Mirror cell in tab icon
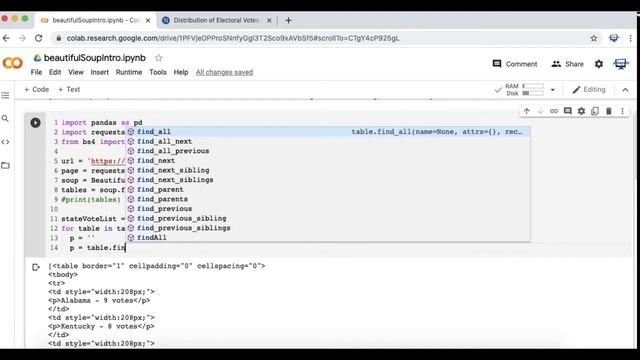The image size is (640, 360). pyautogui.click(x=595, y=111)
